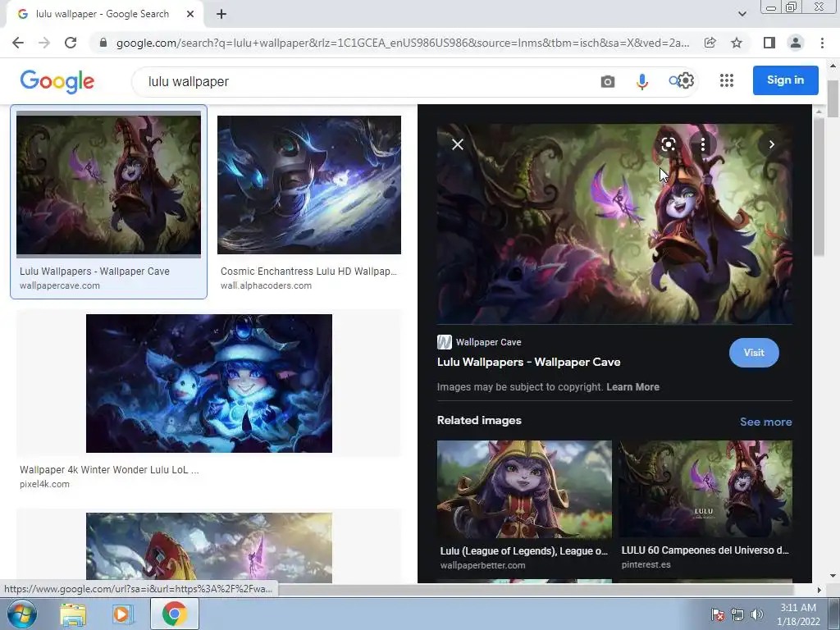Close the image preview panel
The height and width of the screenshot is (630, 840).
coord(458,144)
